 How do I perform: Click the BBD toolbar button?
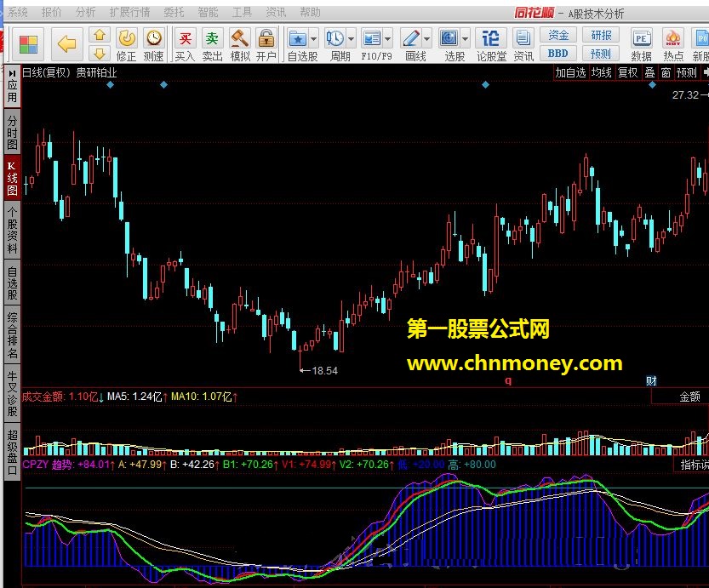[558, 54]
